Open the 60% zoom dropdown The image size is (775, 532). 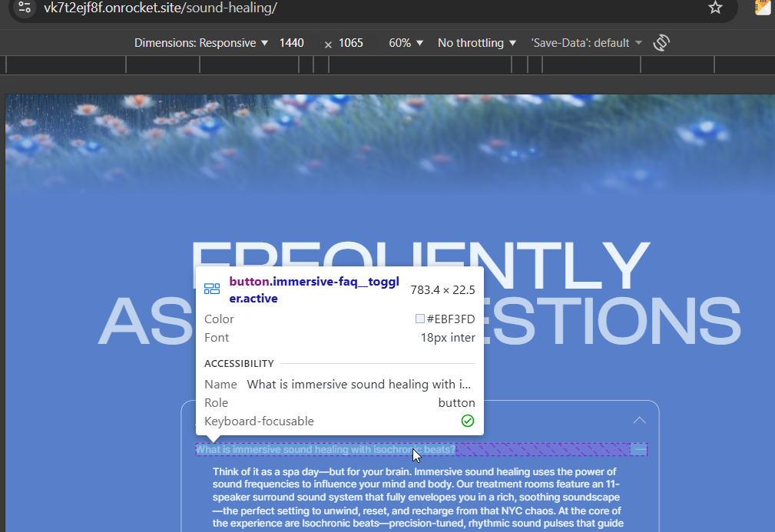pos(406,43)
